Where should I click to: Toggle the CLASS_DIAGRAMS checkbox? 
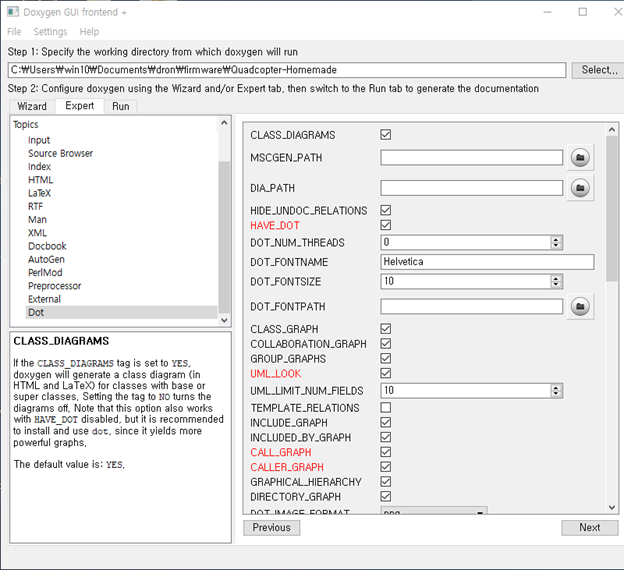386,135
